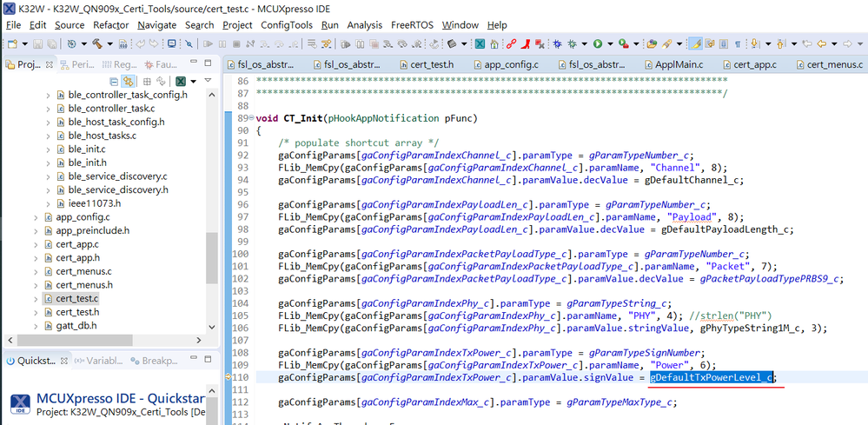
Task: Click the blue monitor terminal icon
Action: point(172,43)
